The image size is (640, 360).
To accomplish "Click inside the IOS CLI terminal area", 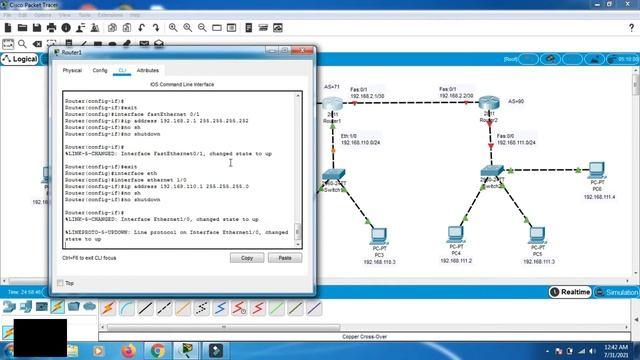I will (x=179, y=170).
